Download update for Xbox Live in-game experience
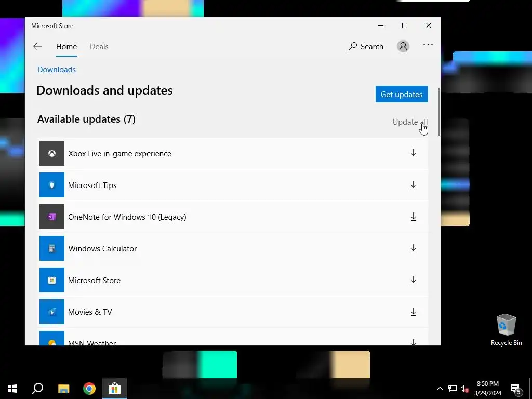Image resolution: width=532 pixels, height=399 pixels. pyautogui.click(x=413, y=153)
